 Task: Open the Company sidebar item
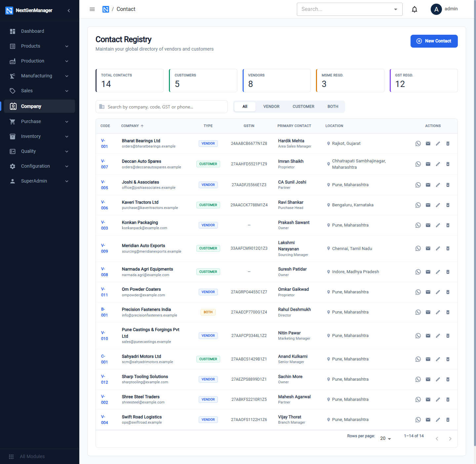click(40, 106)
